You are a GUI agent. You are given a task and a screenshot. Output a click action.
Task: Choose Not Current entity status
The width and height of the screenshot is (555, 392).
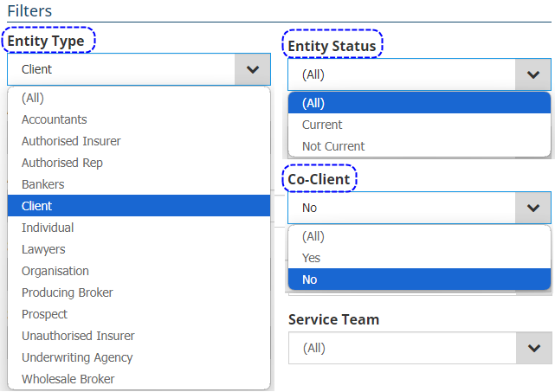(333, 146)
